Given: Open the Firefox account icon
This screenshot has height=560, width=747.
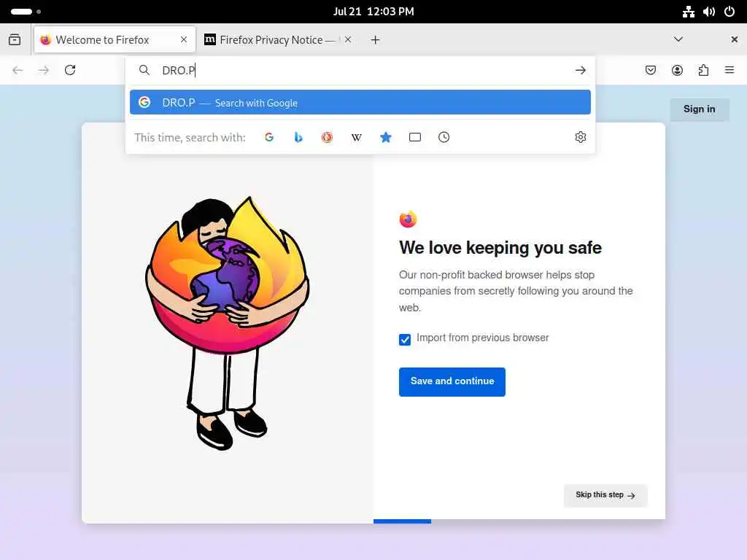Looking at the screenshot, I should click(677, 71).
